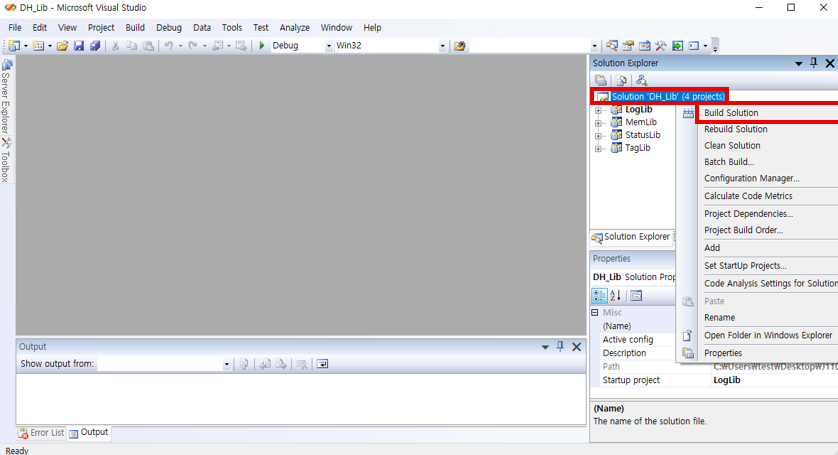Click the Categorized view icon in Properties

point(600,296)
